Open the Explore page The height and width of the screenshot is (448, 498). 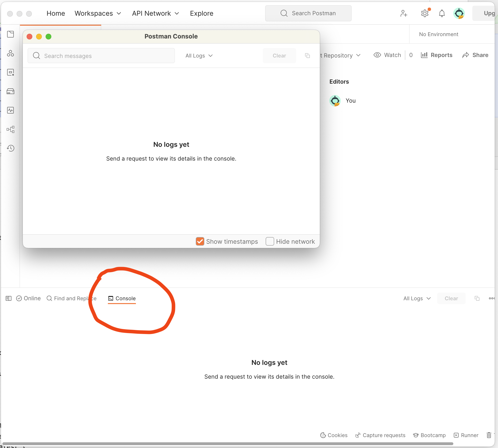click(201, 13)
